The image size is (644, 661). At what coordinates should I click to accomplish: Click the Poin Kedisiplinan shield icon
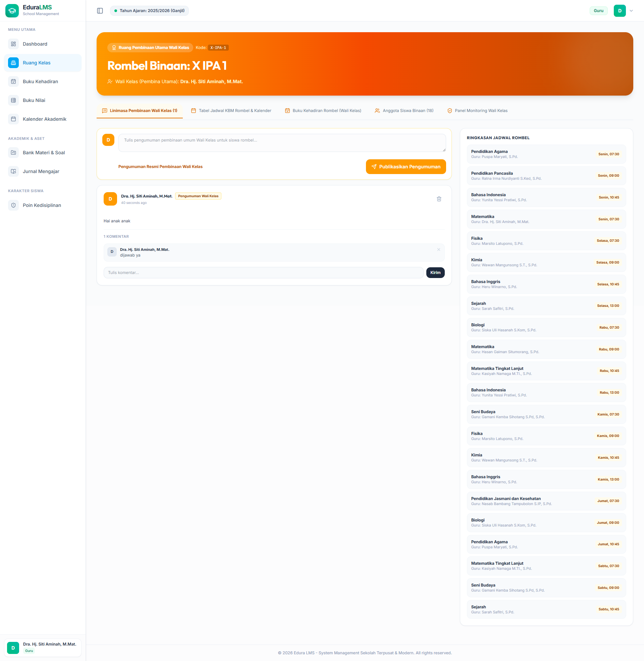(13, 205)
